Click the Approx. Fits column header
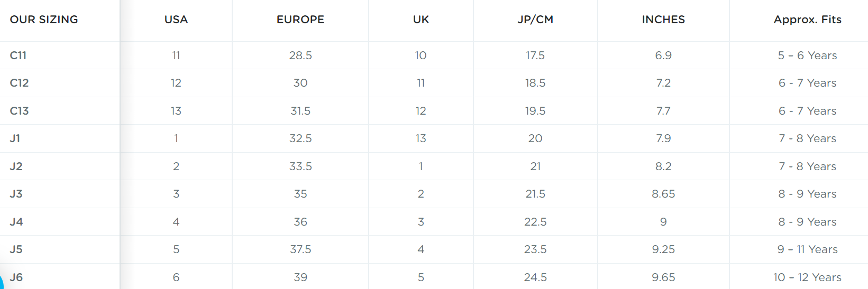This screenshot has width=868, height=289. tap(807, 20)
